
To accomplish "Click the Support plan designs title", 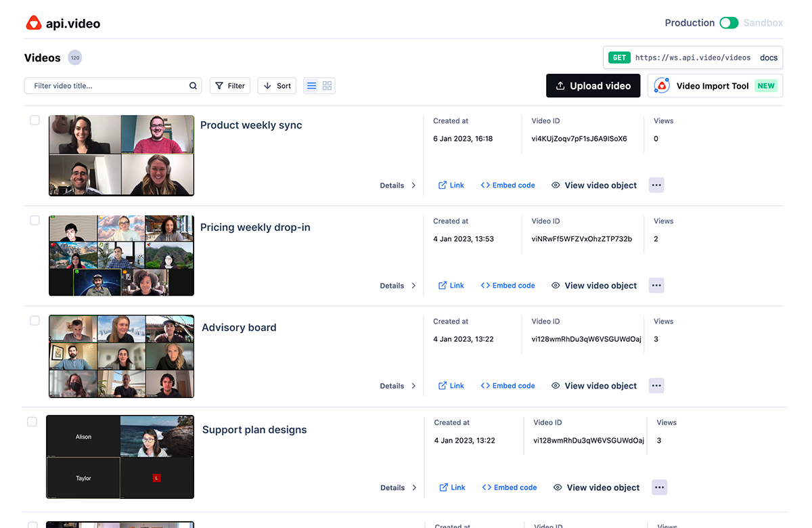I will tap(254, 430).
